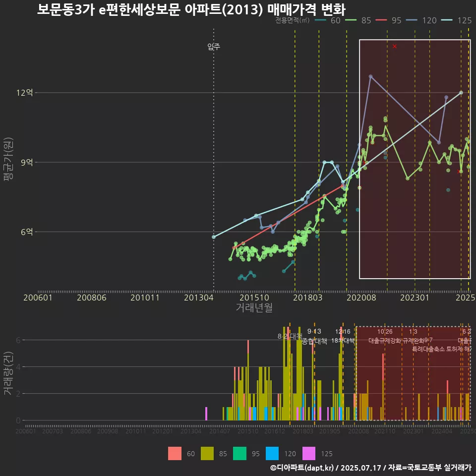Click the 120 line entry in top legend
The width and height of the screenshot is (476, 476).
click(421, 20)
